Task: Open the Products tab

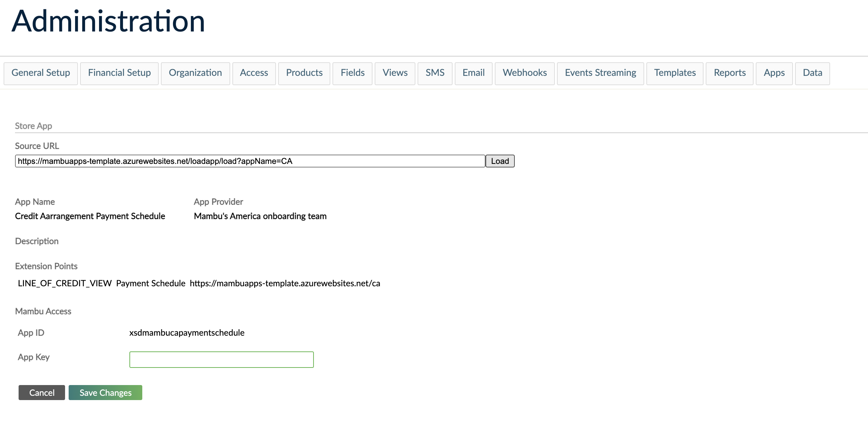Action: (304, 73)
